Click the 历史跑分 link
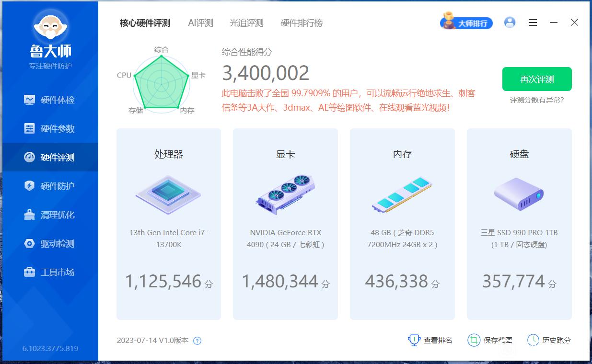 (x=557, y=341)
